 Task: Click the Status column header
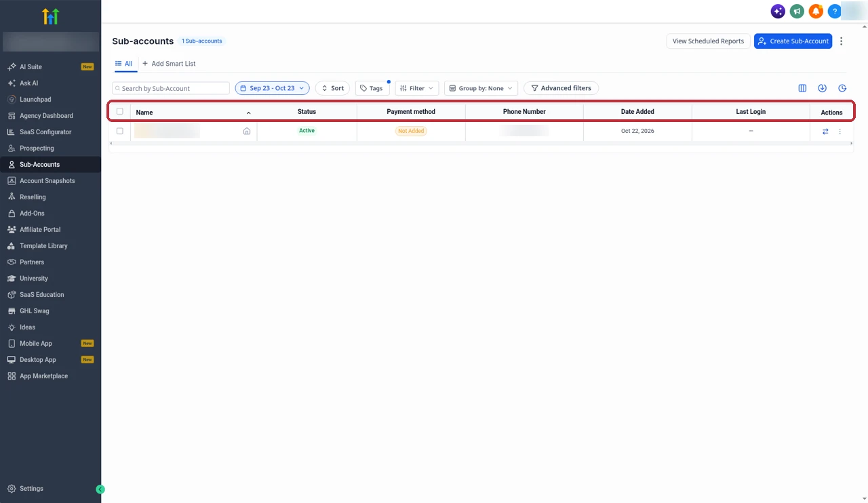click(307, 112)
